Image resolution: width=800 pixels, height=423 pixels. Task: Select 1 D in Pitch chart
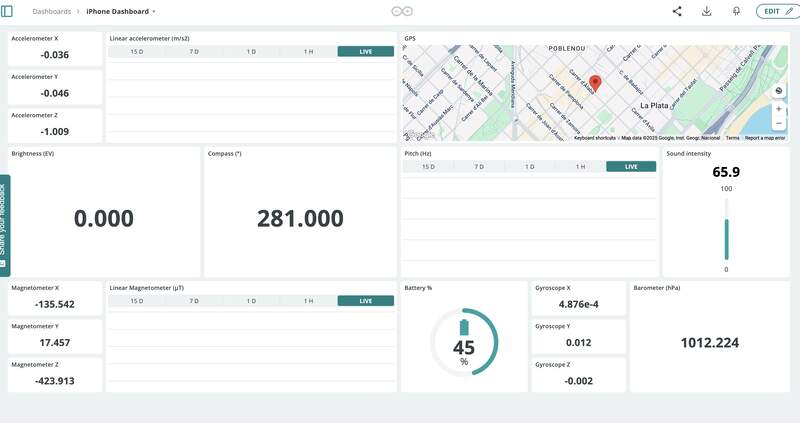(x=530, y=166)
